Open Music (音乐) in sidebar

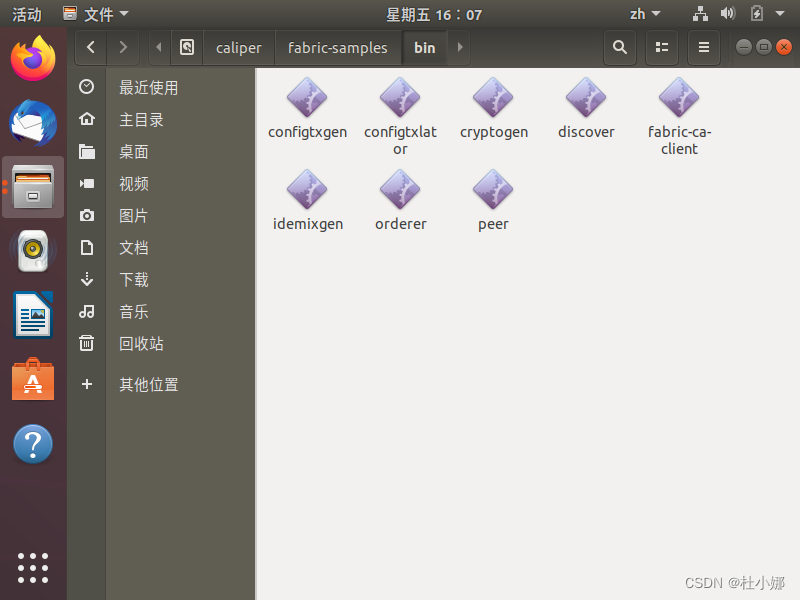click(161, 311)
